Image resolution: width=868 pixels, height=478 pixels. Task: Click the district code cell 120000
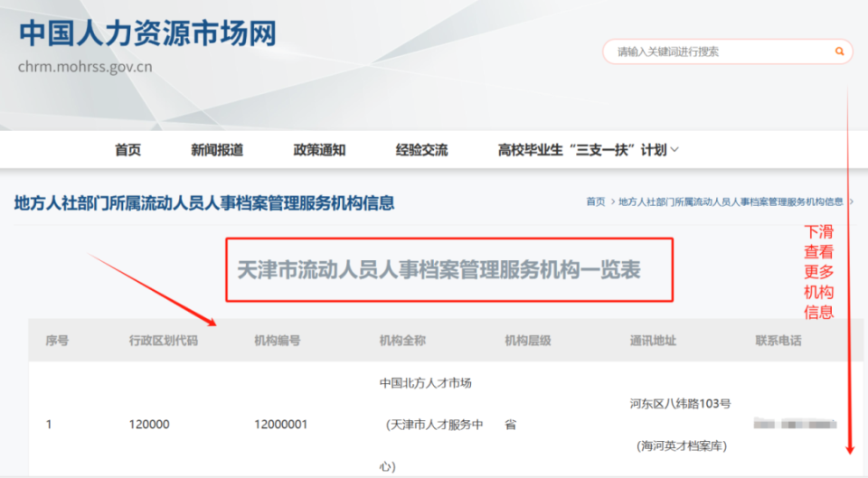[x=149, y=425]
